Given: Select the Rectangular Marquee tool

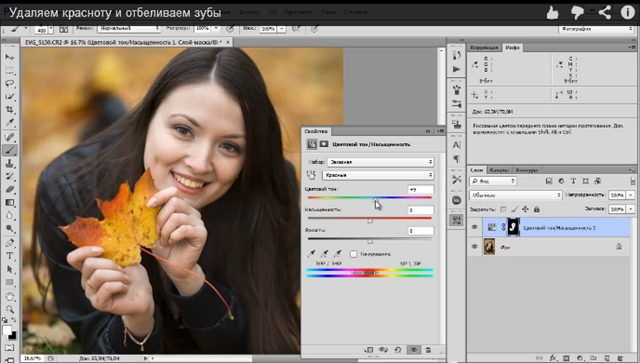Looking at the screenshot, I should (10, 70).
